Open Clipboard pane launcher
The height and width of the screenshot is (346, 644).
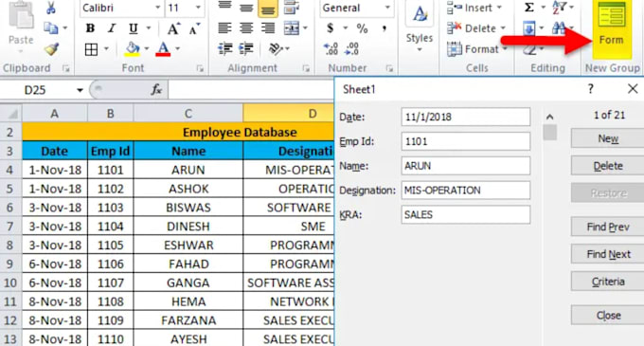pyautogui.click(x=66, y=68)
